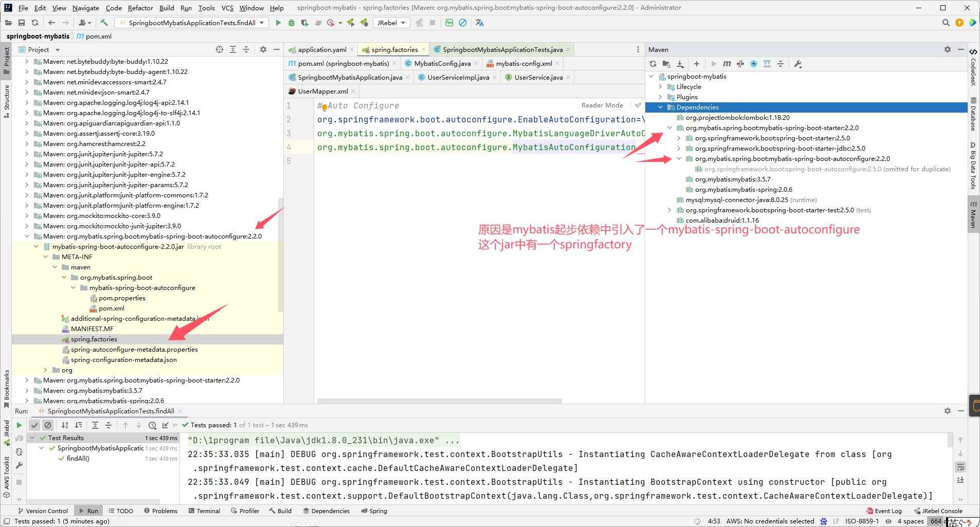The width and height of the screenshot is (980, 527).
Task: Open the VCS menu
Action: pyautogui.click(x=227, y=8)
